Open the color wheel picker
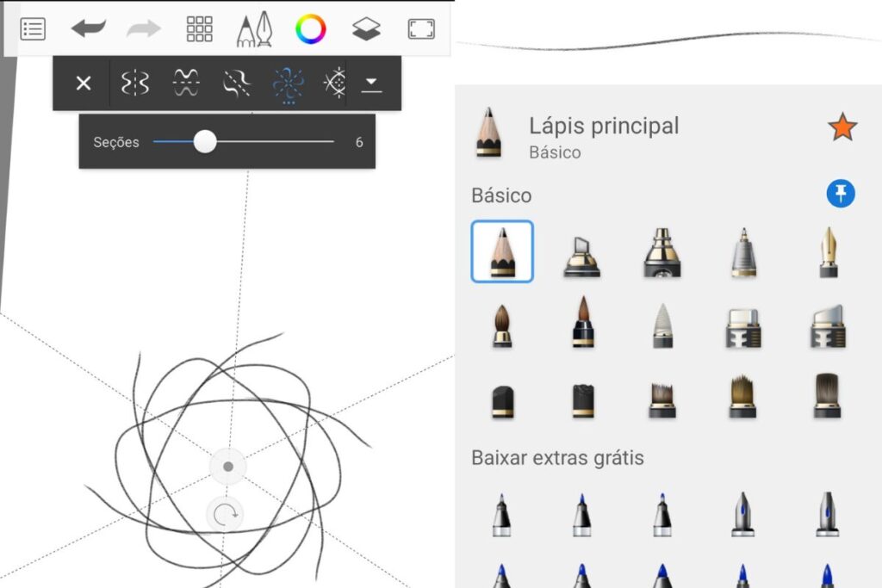Viewport: 882px width, 588px height. point(310,28)
